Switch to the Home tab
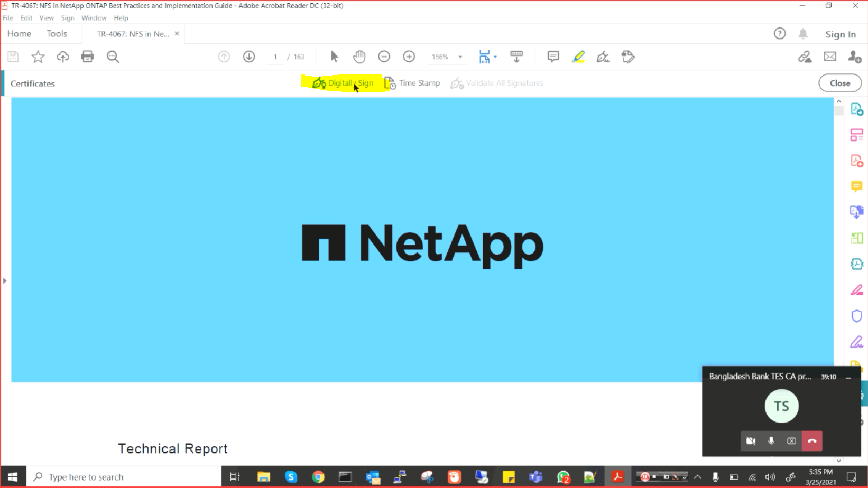Screen dimensions: 868x488 (x=20, y=34)
